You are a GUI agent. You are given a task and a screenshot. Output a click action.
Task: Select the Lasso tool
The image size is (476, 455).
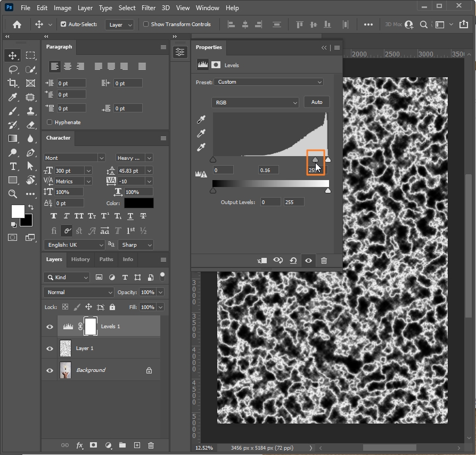[13, 69]
